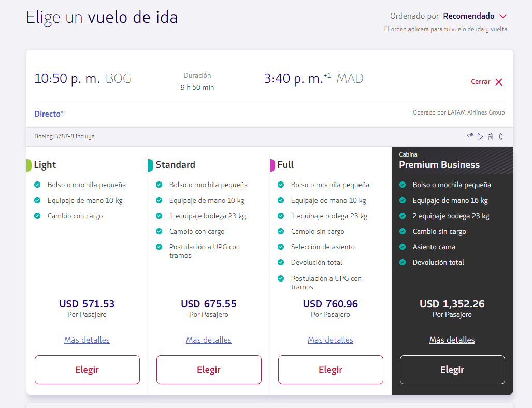532x408 pixels.
Task: Choose Premium Business with Elegir
Action: 452,370
